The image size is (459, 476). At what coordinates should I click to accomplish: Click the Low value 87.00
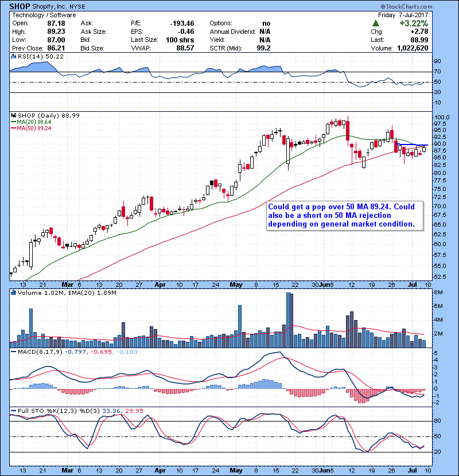pyautogui.click(x=56, y=40)
